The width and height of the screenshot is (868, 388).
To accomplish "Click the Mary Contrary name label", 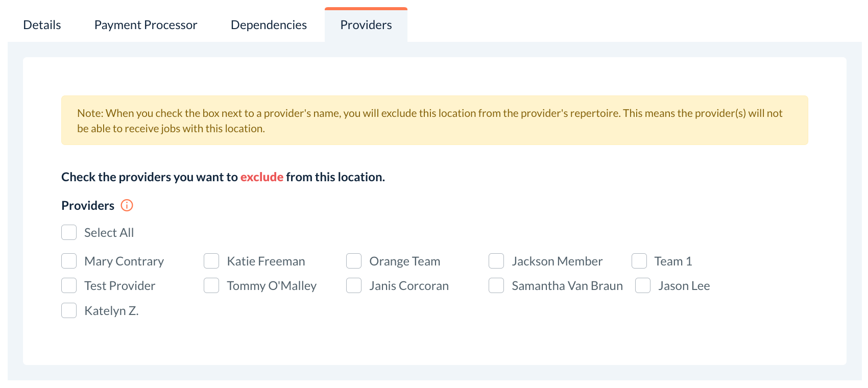I will point(124,261).
